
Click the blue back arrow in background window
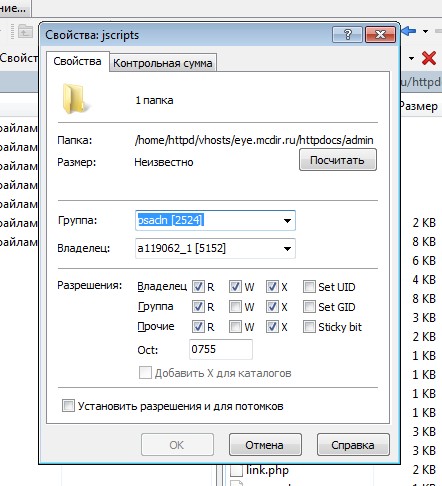click(409, 31)
